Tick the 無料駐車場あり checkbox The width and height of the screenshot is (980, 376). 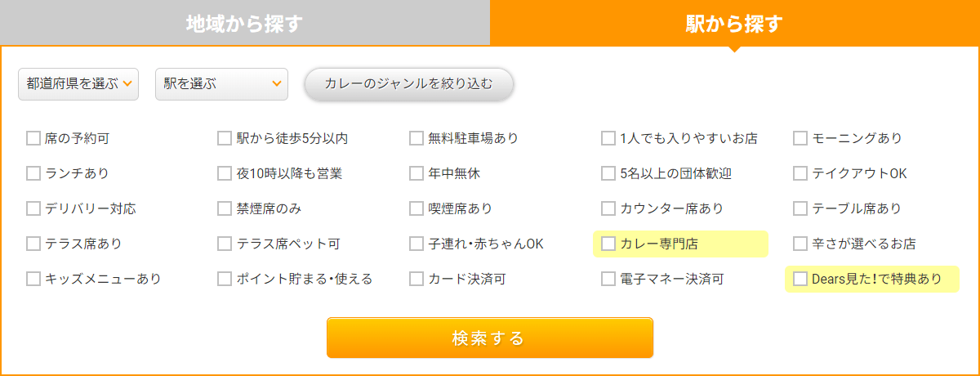pos(416,138)
